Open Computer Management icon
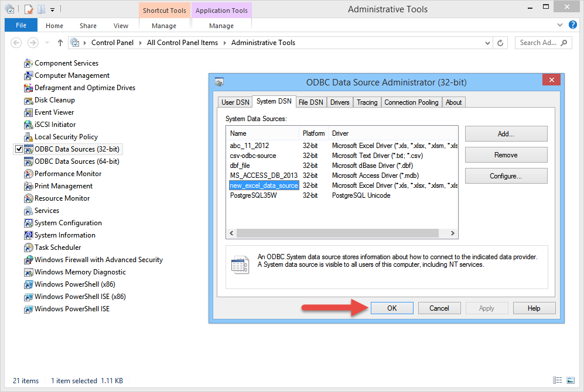The width and height of the screenshot is (584, 392). pos(28,75)
